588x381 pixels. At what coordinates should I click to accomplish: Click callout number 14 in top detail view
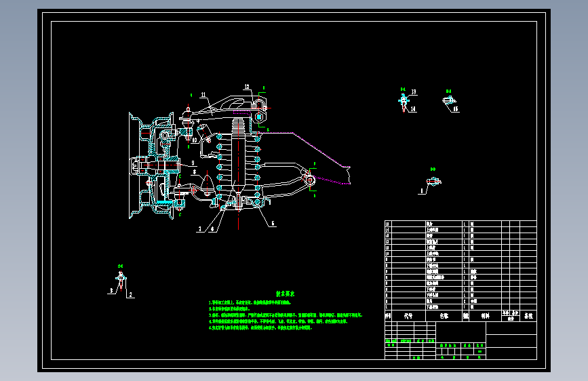pyautogui.click(x=412, y=109)
